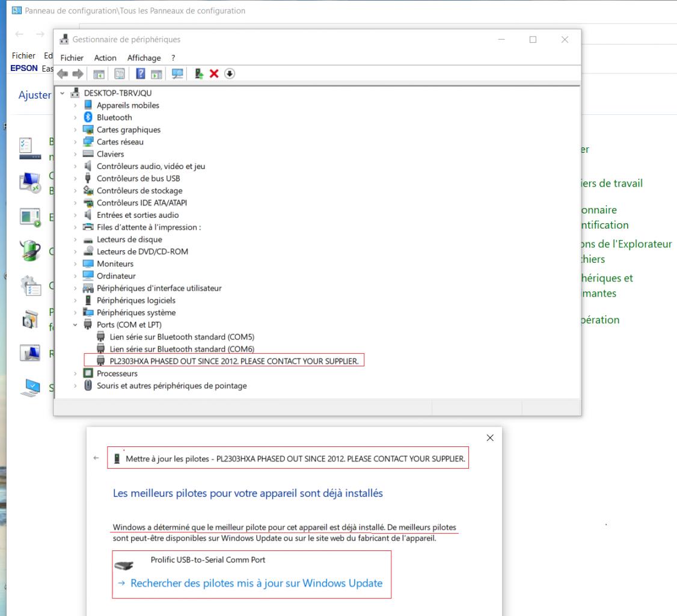Click the Control Panel back arrow
Image resolution: width=677 pixels, height=616 pixels.
(19, 34)
